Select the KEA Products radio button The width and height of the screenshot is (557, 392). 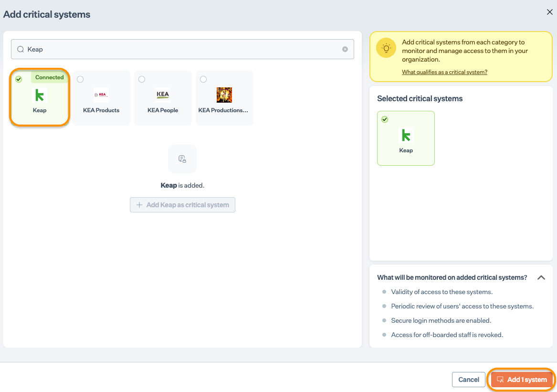pos(80,79)
